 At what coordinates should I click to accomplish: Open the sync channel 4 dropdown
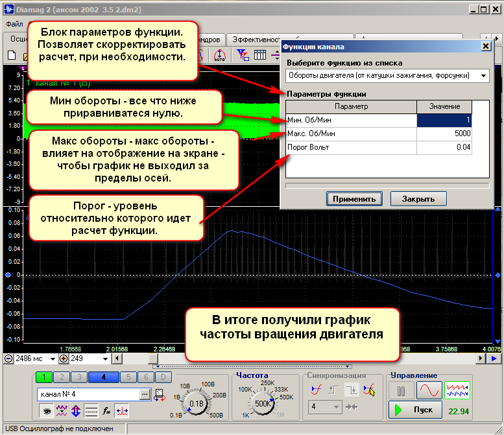tap(325, 406)
